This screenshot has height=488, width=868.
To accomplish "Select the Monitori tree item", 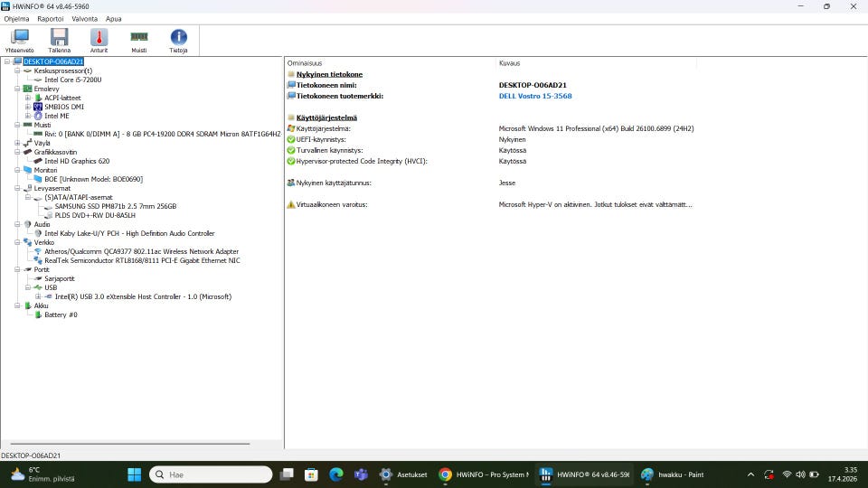I will point(45,170).
